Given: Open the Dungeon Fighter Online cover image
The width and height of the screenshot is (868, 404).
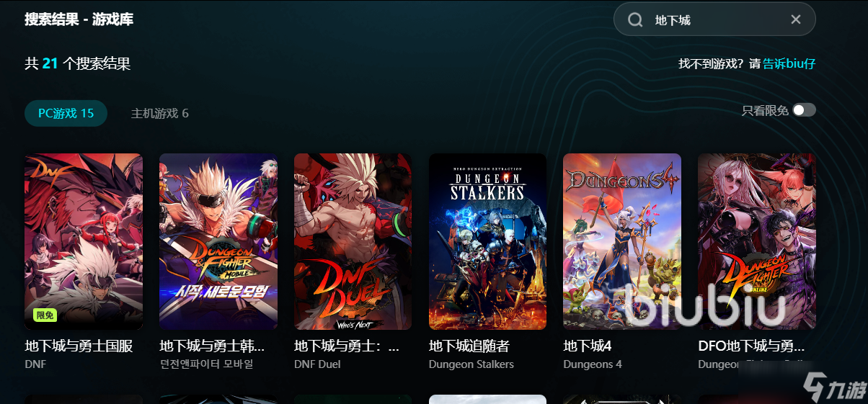Looking at the screenshot, I should (757, 241).
